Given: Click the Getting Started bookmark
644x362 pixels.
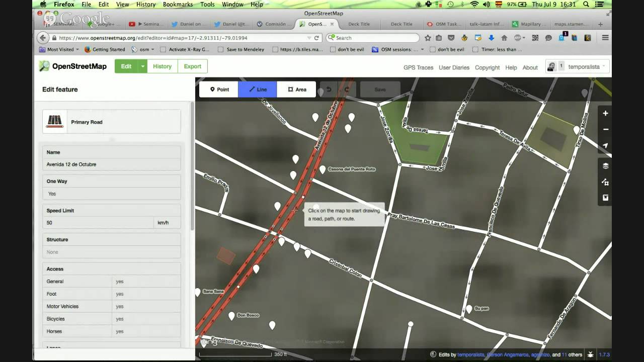Looking at the screenshot, I should (x=105, y=49).
